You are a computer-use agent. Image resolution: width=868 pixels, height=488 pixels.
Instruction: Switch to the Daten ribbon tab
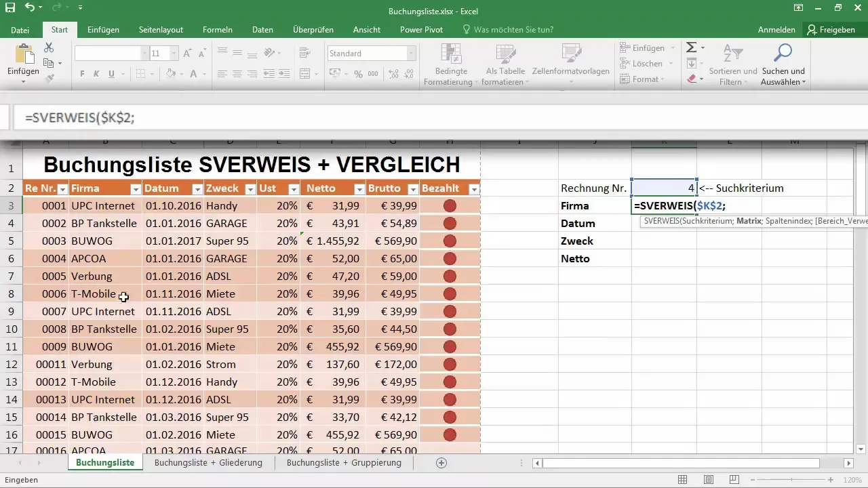click(262, 30)
